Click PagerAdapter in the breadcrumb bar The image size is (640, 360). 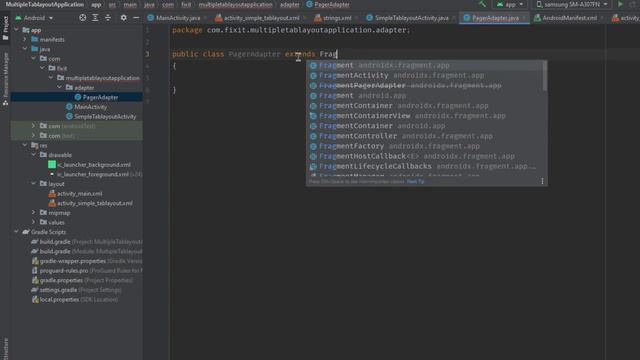(328, 4)
